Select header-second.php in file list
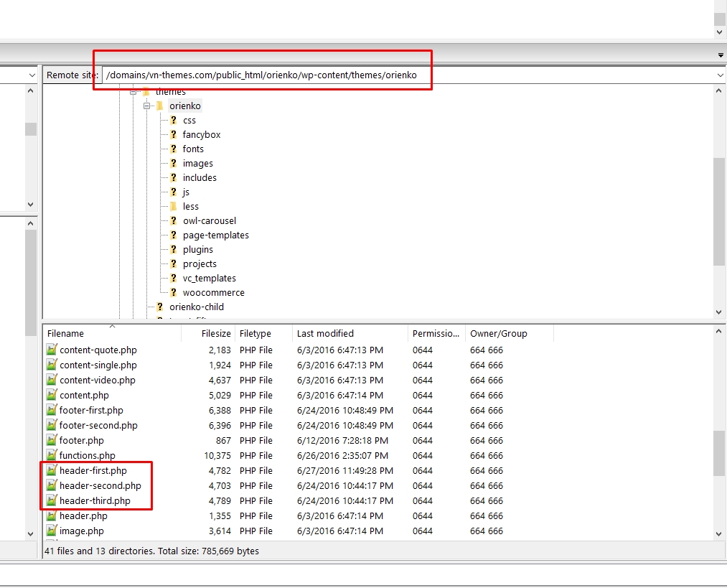This screenshot has height=588, width=727. [100, 486]
